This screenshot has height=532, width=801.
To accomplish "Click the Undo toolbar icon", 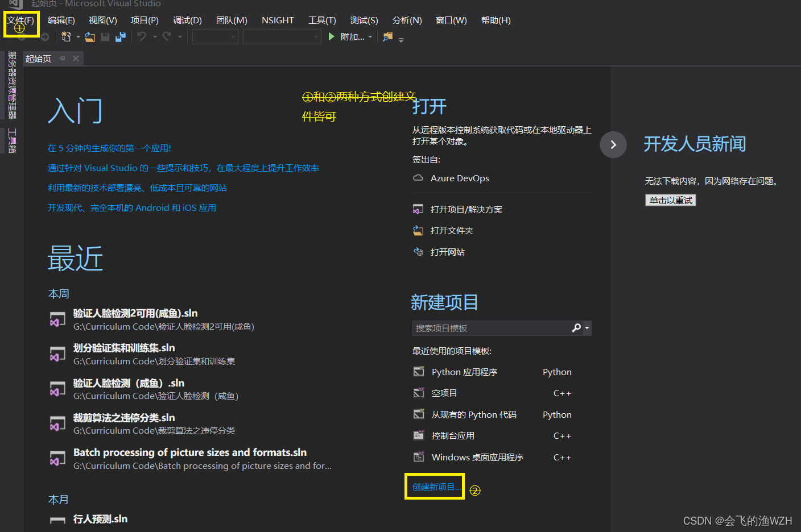I will tap(142, 37).
